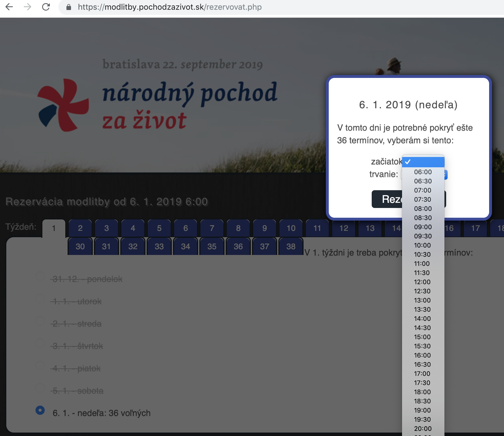Go to week 10 tab

point(291,228)
